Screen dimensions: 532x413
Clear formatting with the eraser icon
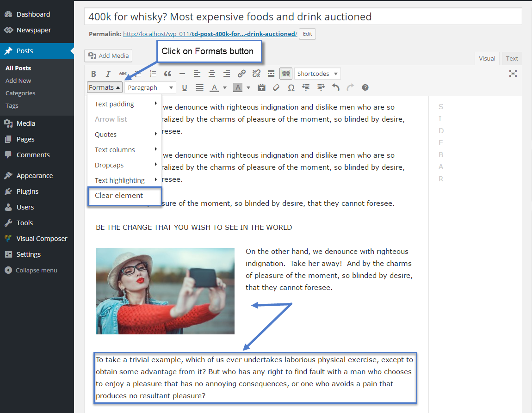(276, 88)
